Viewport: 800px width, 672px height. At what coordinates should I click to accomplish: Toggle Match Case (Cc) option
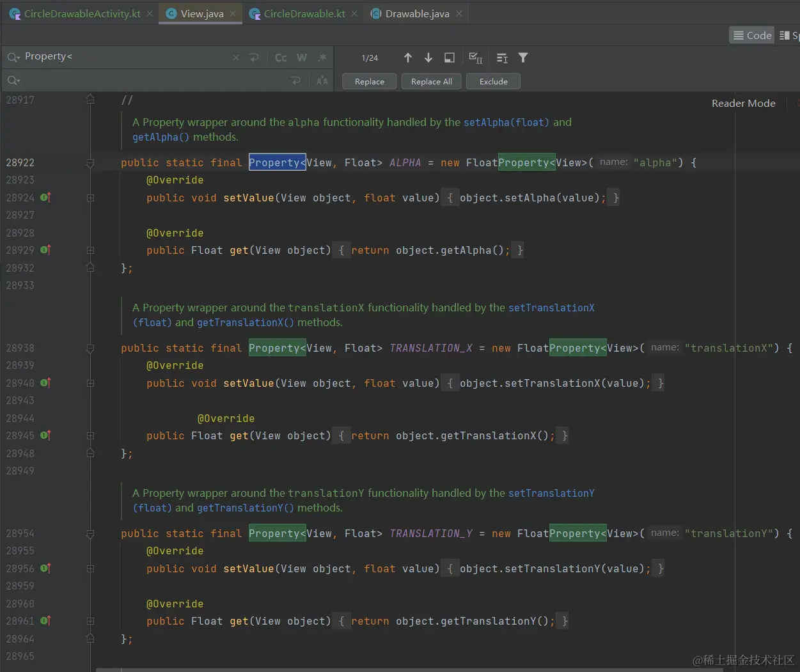281,58
